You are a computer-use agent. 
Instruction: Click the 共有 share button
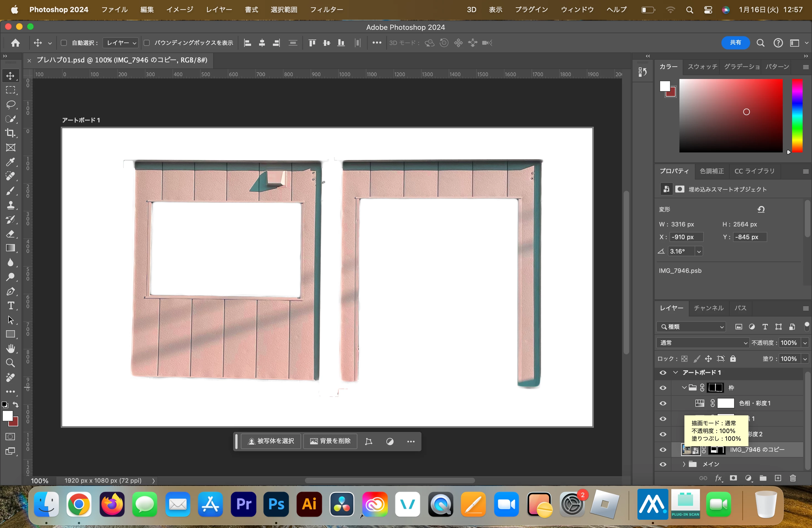coord(735,43)
